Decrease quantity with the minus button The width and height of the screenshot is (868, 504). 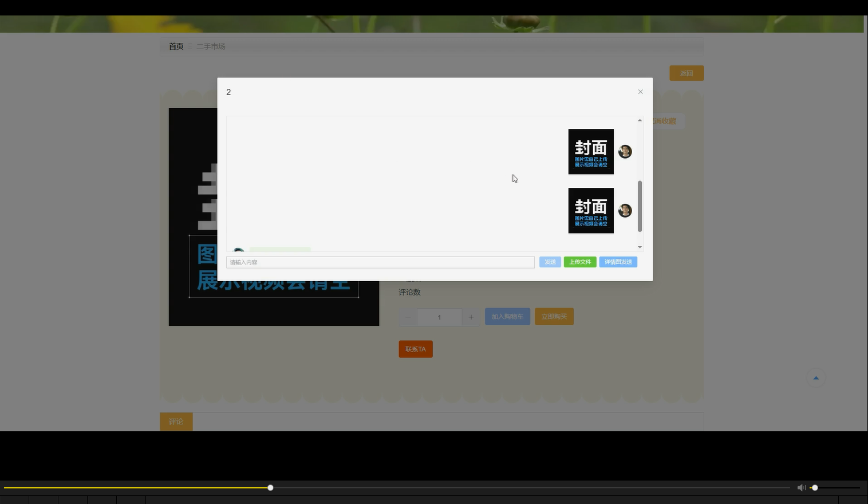(408, 317)
